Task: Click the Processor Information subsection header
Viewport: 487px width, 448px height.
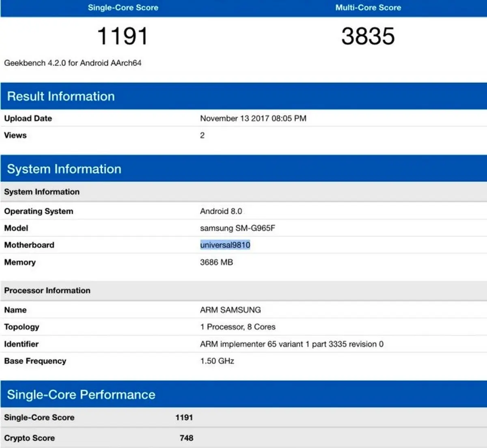Action: [47, 290]
